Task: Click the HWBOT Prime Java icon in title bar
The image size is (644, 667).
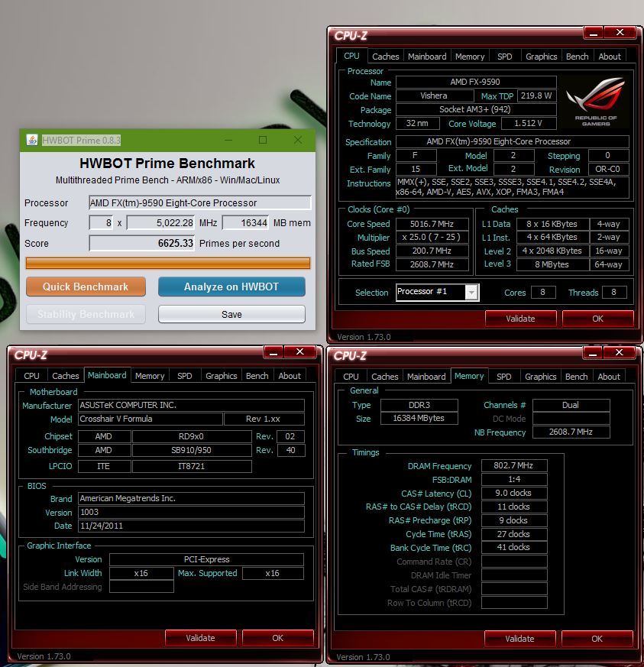Action: pyautogui.click(x=32, y=140)
